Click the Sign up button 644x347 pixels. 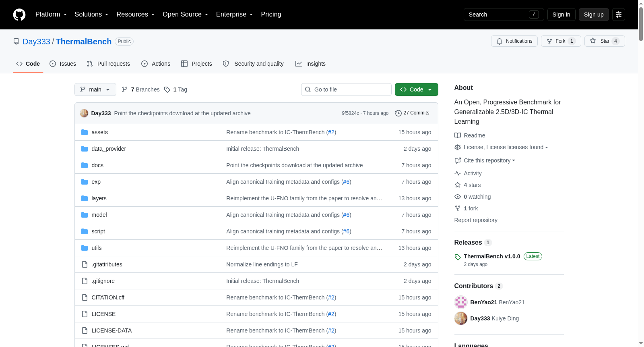tap(594, 15)
